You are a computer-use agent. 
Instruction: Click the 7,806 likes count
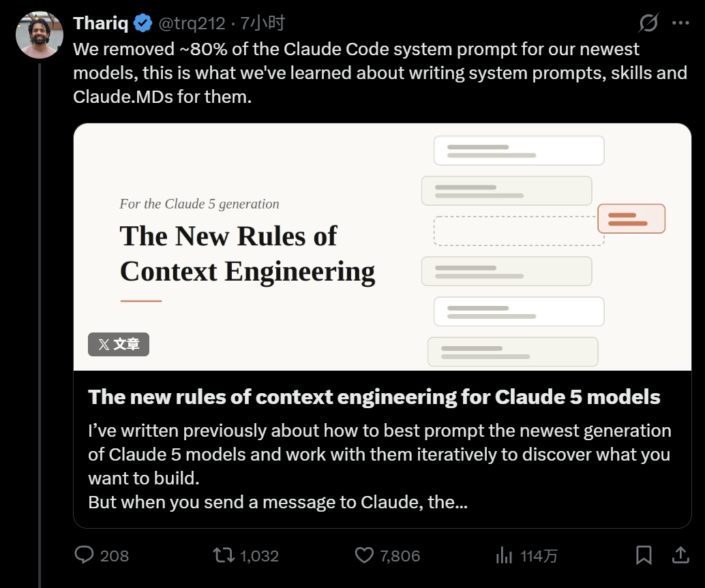coord(400,556)
